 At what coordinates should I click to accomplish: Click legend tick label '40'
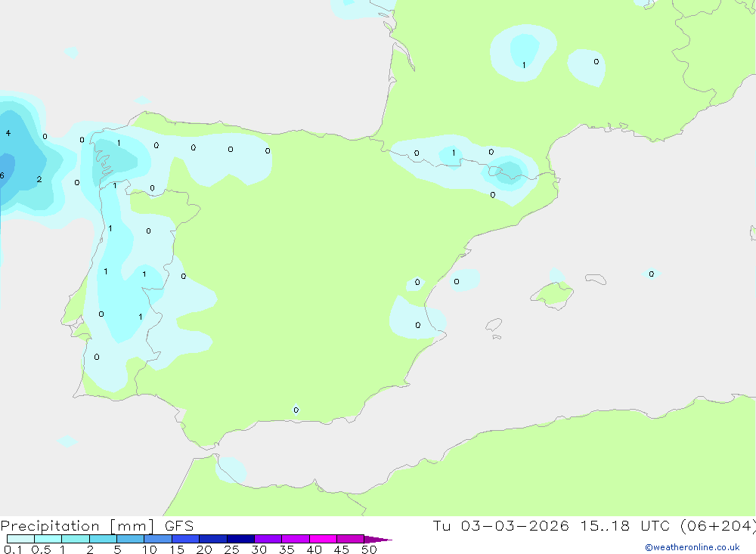[x=314, y=549]
